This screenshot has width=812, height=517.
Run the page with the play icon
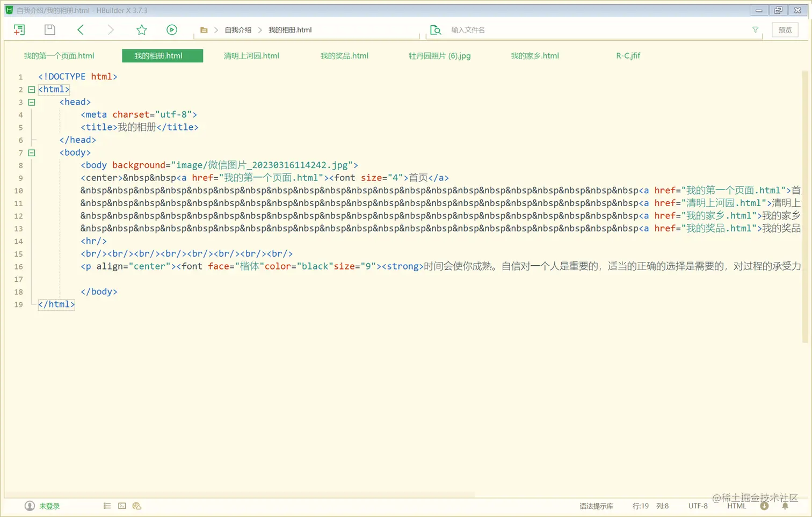tap(172, 30)
